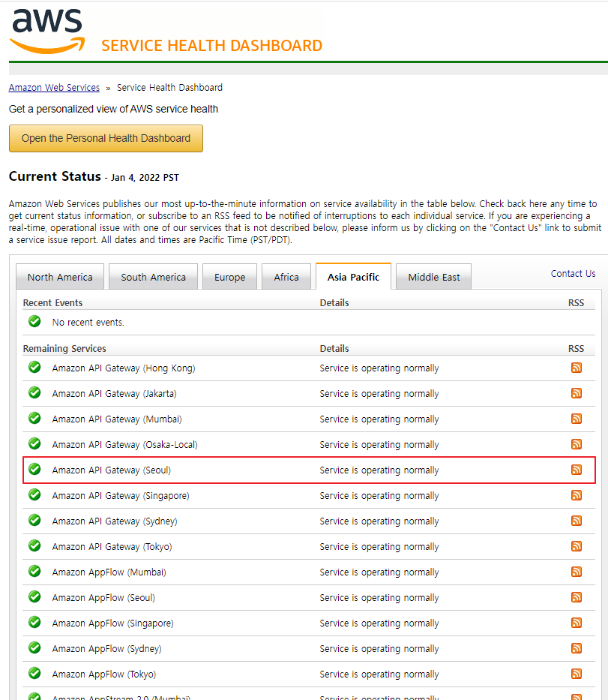
Task: Click green status icon for API Gateway (Osaka-Local)
Action: point(34,443)
